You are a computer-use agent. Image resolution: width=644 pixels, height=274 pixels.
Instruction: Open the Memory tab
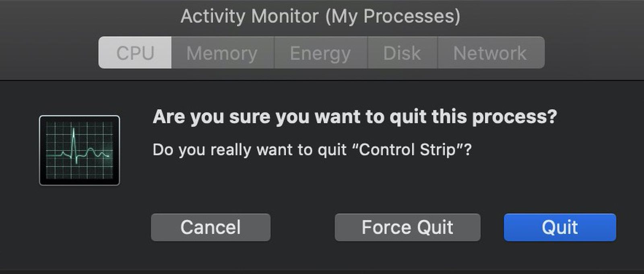(x=222, y=52)
